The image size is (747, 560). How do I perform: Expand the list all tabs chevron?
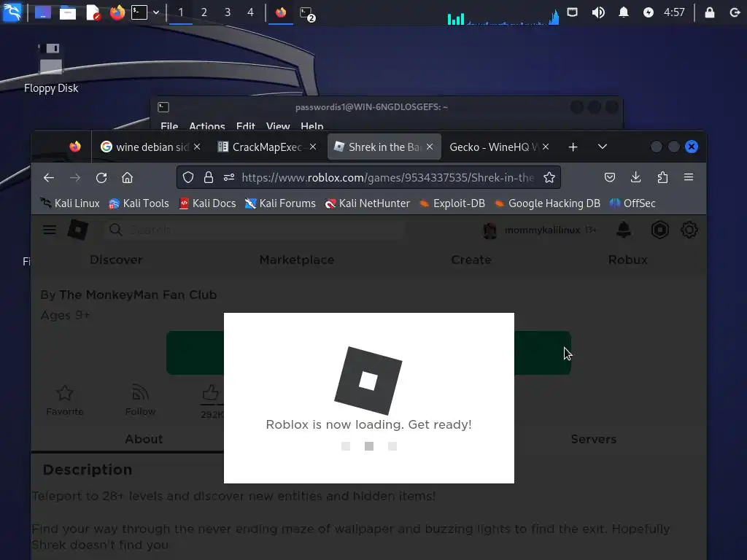point(602,147)
